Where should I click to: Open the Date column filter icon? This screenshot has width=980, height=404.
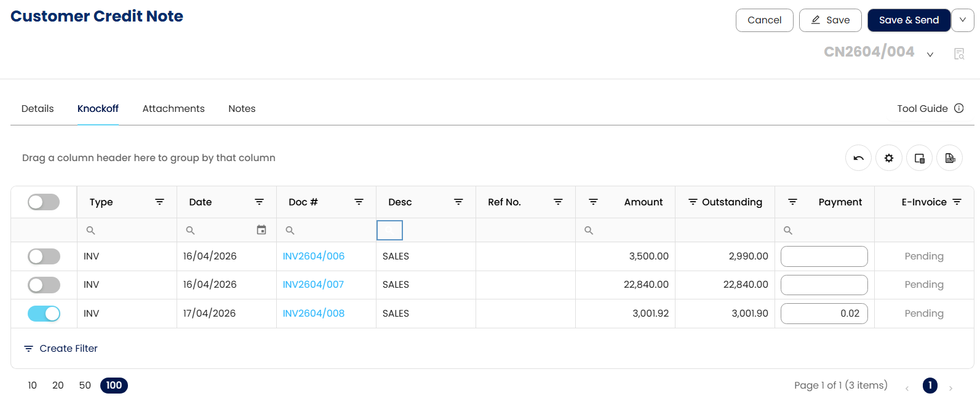coord(259,202)
